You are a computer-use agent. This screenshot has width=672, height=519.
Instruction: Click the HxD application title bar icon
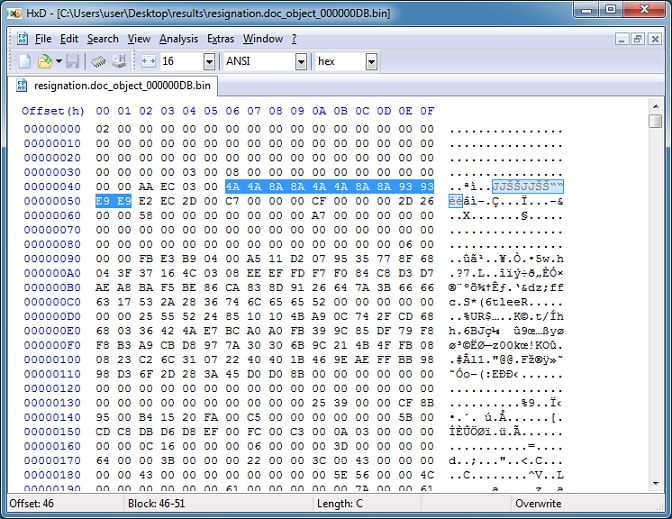[15, 13]
